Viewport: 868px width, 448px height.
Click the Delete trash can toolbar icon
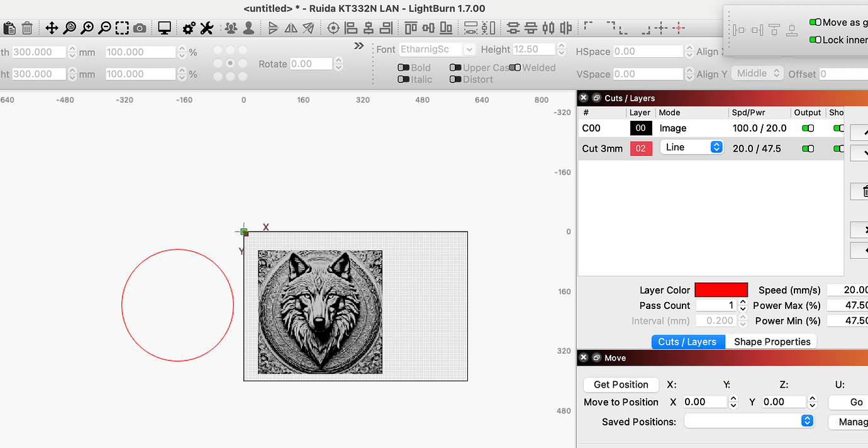pos(27,28)
